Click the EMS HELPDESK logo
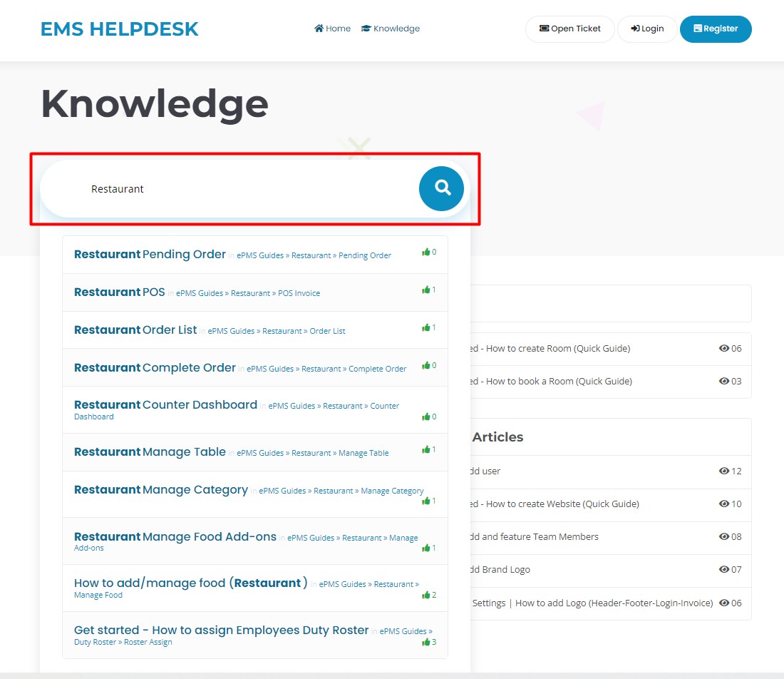Screen dimensions: 784x679 119,29
